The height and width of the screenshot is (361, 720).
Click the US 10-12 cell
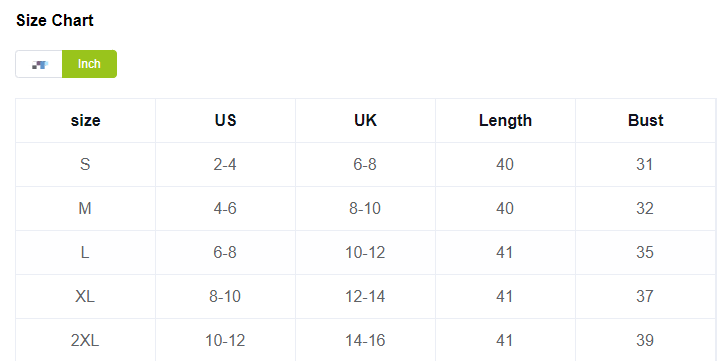(225, 340)
